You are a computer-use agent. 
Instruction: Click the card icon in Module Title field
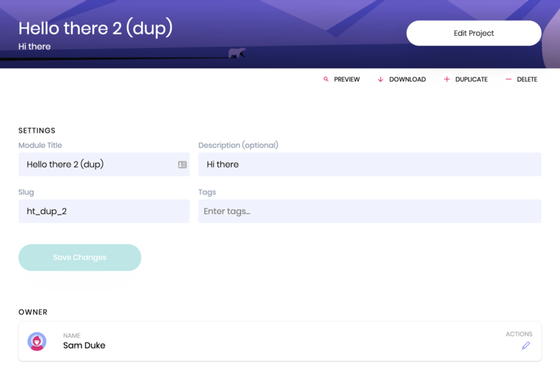pyautogui.click(x=182, y=165)
